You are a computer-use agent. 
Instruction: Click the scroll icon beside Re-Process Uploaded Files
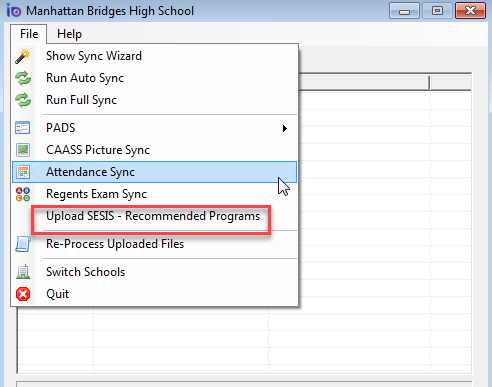click(x=23, y=244)
